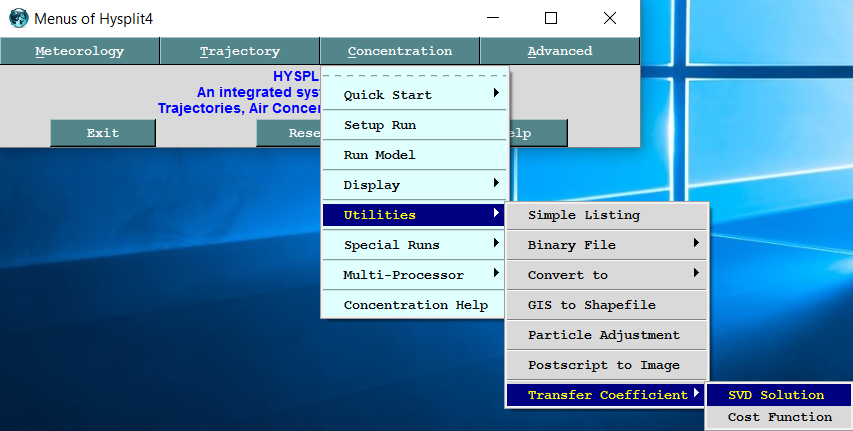Close the Menus of Hysplit4 window
This screenshot has height=431, width=853.
(x=610, y=18)
